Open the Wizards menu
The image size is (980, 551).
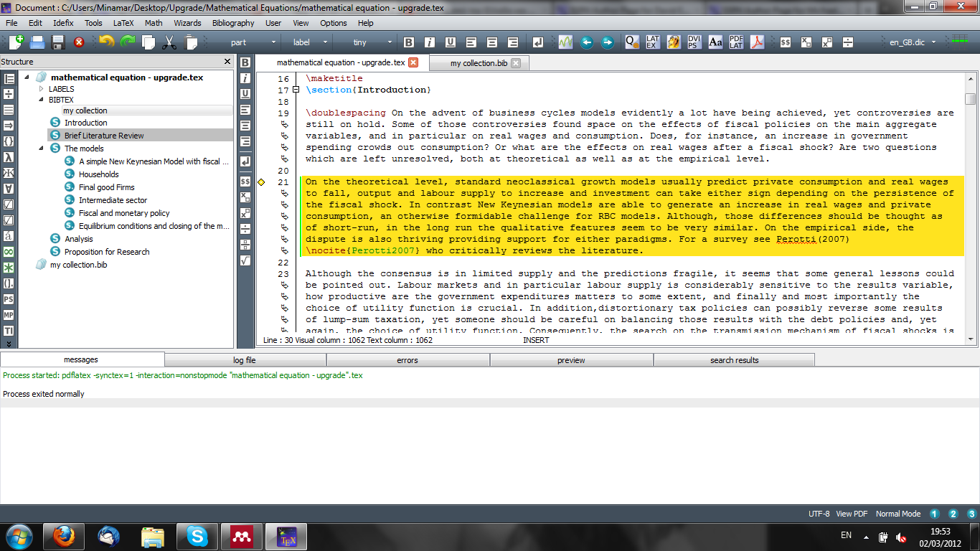187,23
